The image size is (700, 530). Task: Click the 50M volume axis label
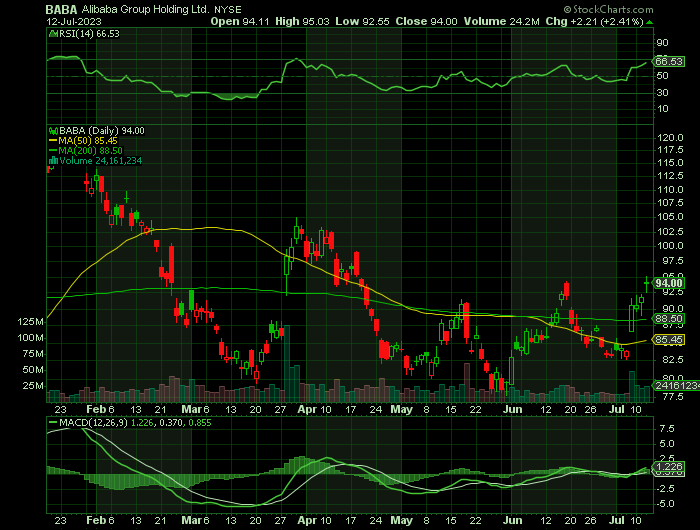33,370
